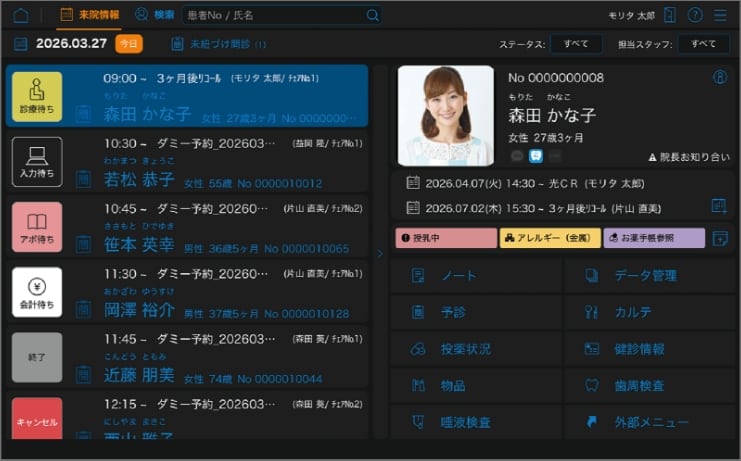Click the 会計待ち status tile
Image resolution: width=741 pixels, height=461 pixels.
(37, 292)
